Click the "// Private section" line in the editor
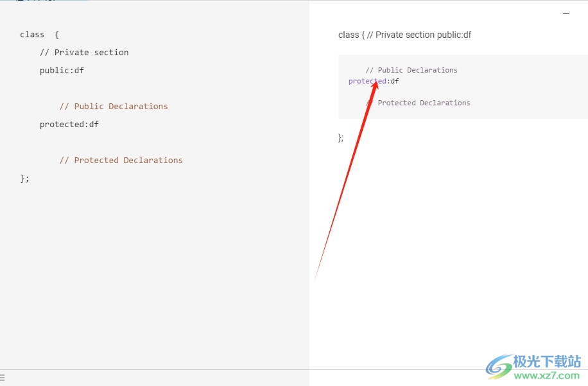The image size is (588, 386). (x=84, y=53)
